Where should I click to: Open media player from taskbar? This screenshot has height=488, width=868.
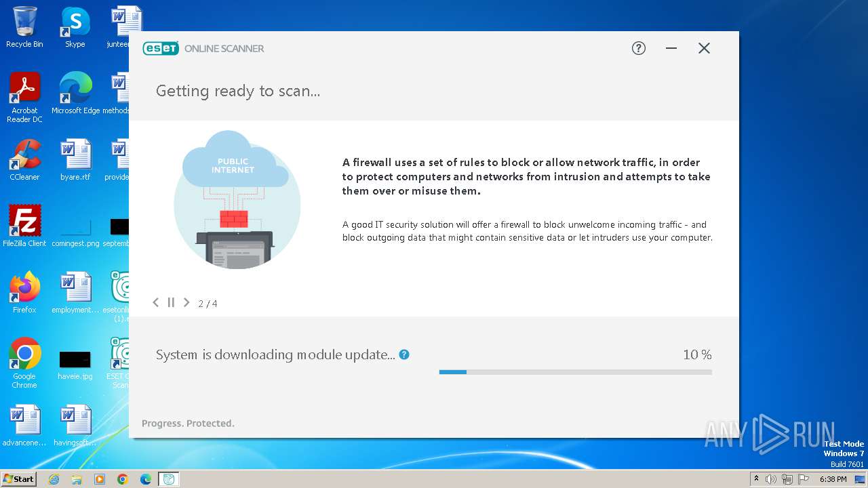pos(100,479)
